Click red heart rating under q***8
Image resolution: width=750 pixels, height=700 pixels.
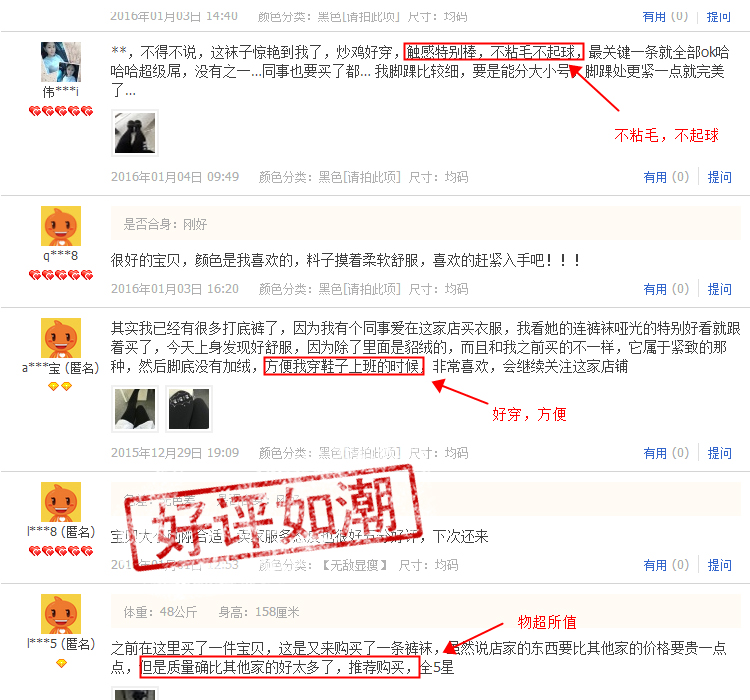click(61, 275)
